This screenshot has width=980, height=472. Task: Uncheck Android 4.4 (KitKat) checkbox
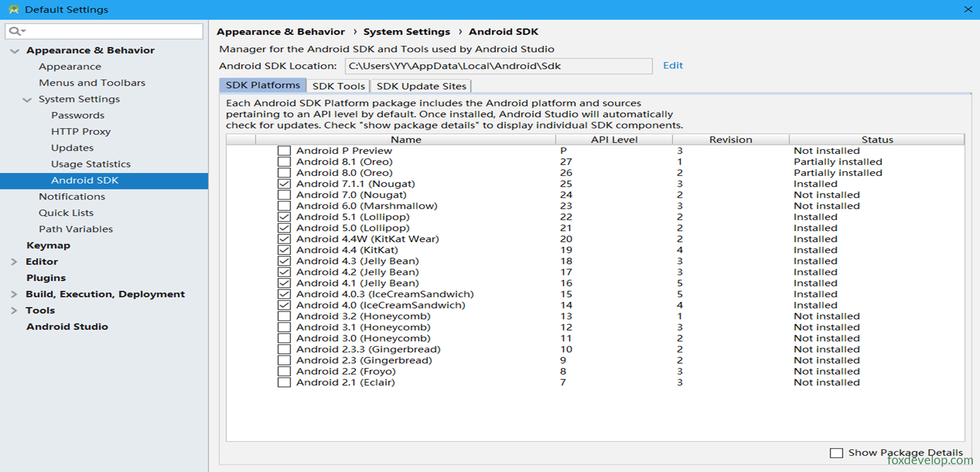[284, 250]
